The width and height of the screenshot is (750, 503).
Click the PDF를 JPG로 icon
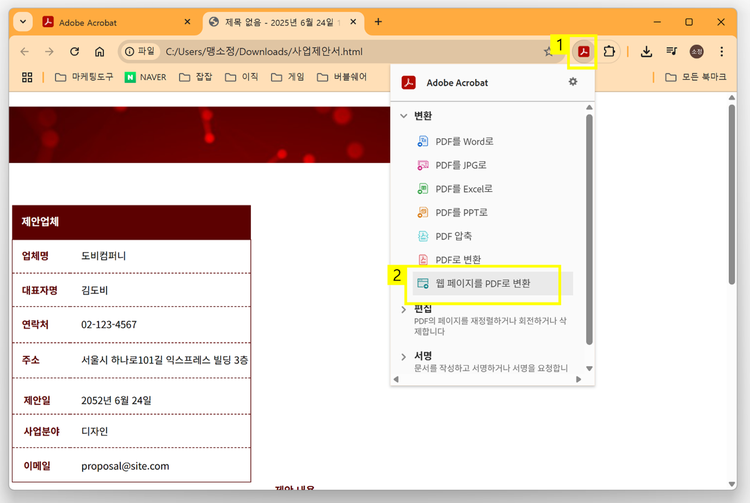coord(423,165)
